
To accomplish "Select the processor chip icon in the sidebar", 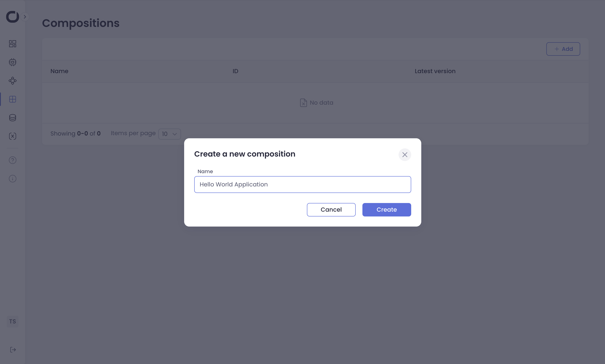I will tap(12, 62).
